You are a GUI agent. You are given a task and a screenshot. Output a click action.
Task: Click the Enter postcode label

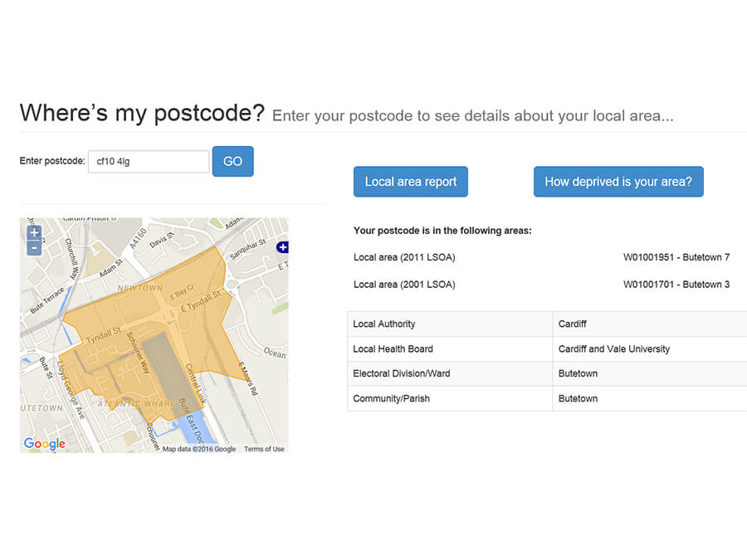[x=52, y=161]
